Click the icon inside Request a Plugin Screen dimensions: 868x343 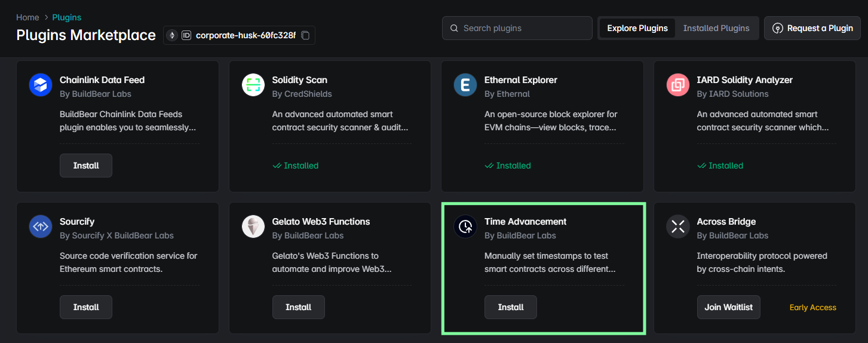(778, 28)
